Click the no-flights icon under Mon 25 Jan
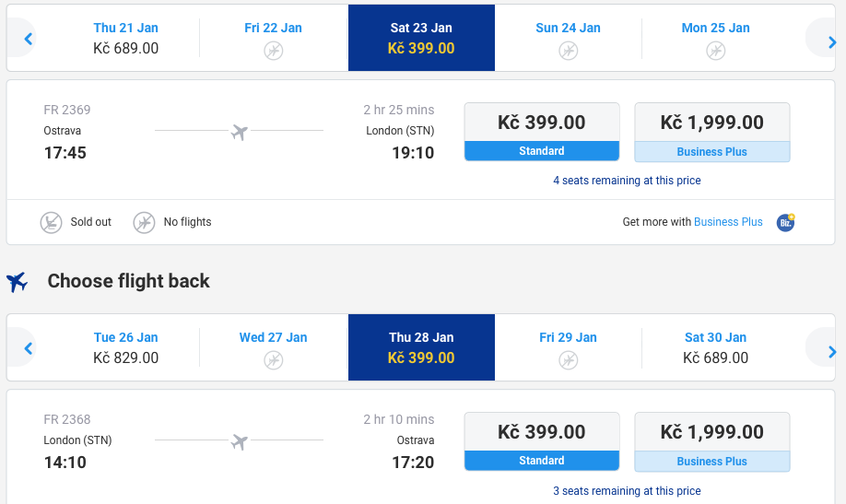 716,51
